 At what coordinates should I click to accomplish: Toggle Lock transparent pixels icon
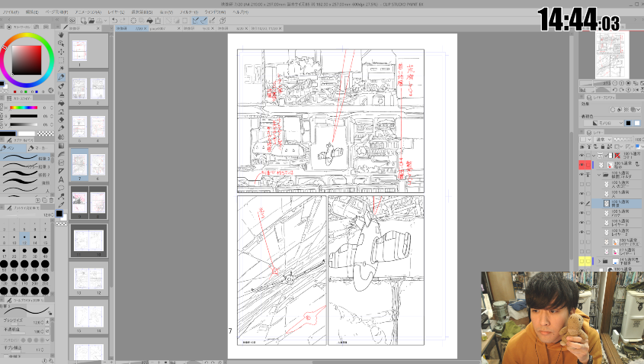point(610,147)
